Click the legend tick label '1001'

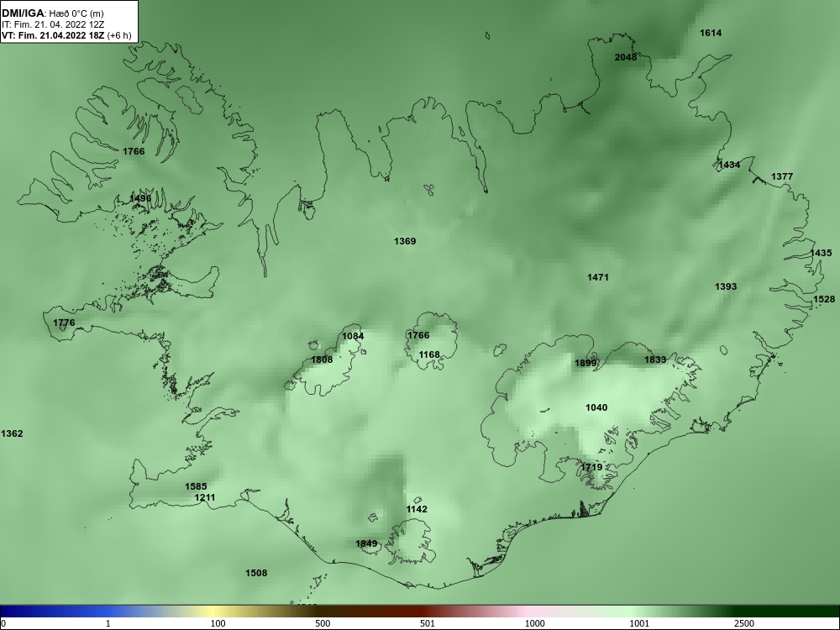pyautogui.click(x=639, y=623)
